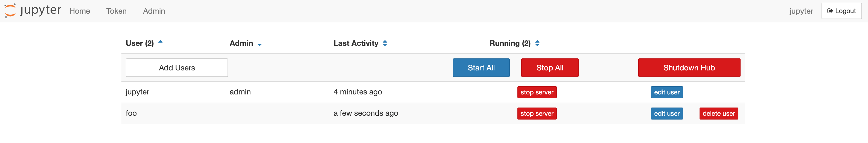Click the Running column sort arrows
Image resolution: width=868 pixels, height=143 pixels.
pyautogui.click(x=537, y=43)
